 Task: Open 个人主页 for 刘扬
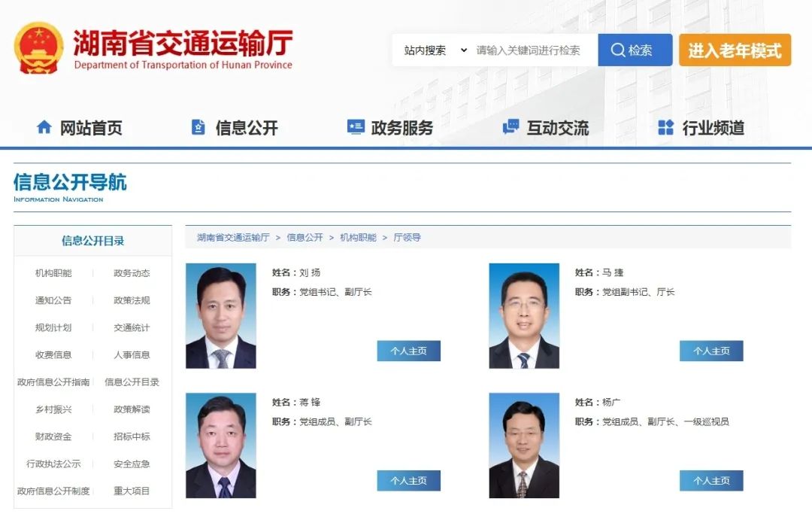[x=408, y=351]
